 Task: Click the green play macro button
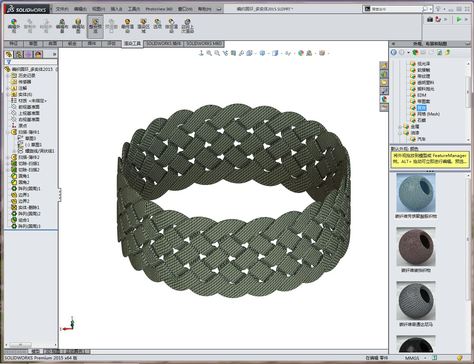click(x=459, y=19)
